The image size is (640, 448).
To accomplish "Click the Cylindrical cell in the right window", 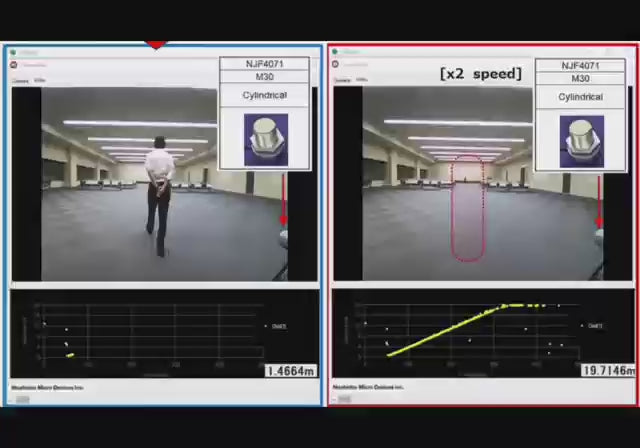I will (x=580, y=97).
